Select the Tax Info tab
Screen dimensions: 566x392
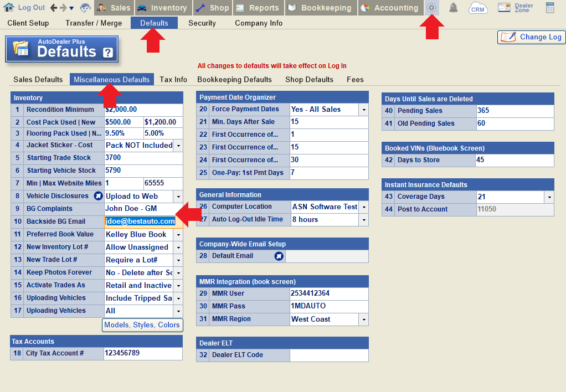point(173,79)
